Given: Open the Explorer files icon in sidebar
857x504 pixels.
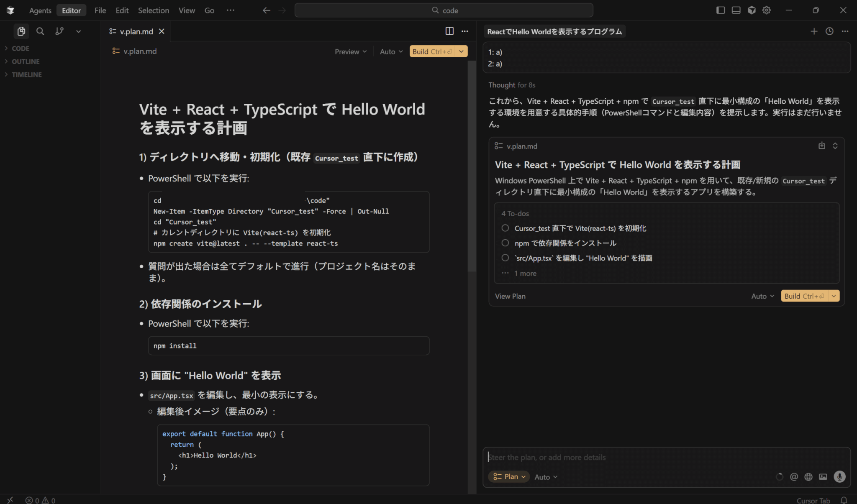Looking at the screenshot, I should 21,31.
